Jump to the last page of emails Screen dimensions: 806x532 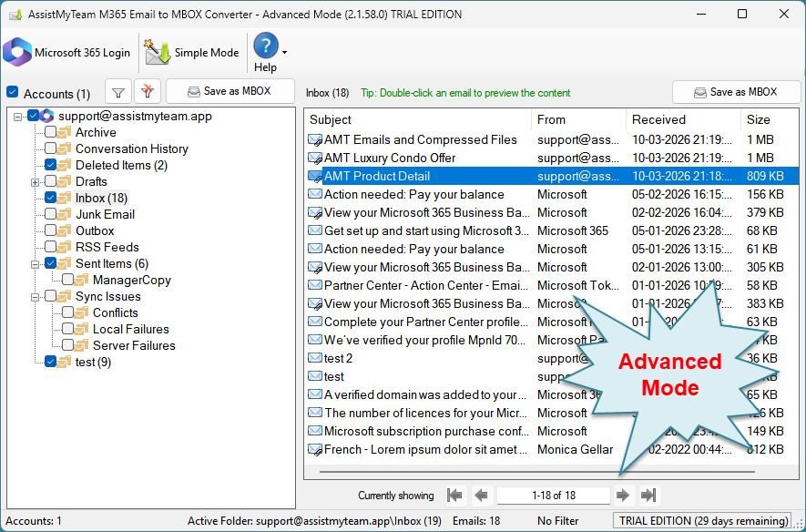649,496
